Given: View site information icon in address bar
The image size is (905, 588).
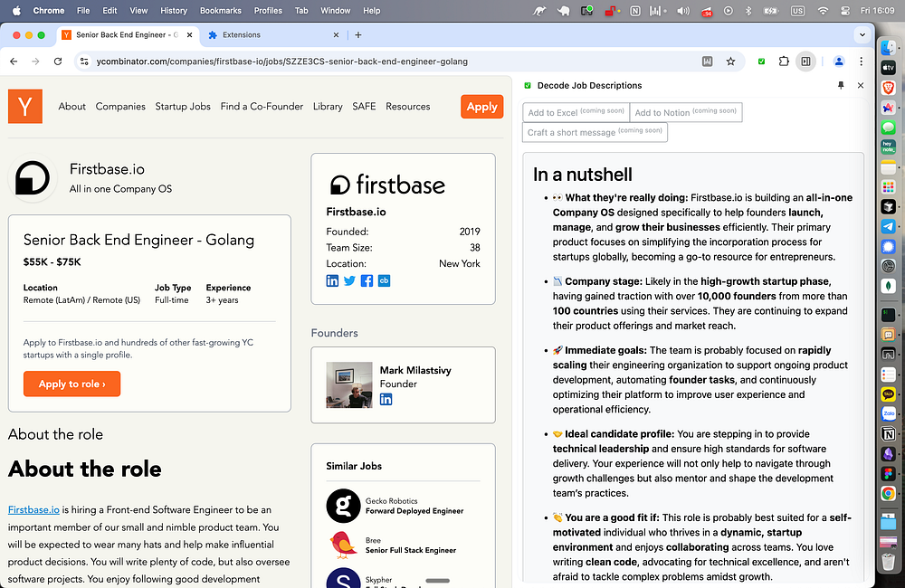Looking at the screenshot, I should (84, 62).
